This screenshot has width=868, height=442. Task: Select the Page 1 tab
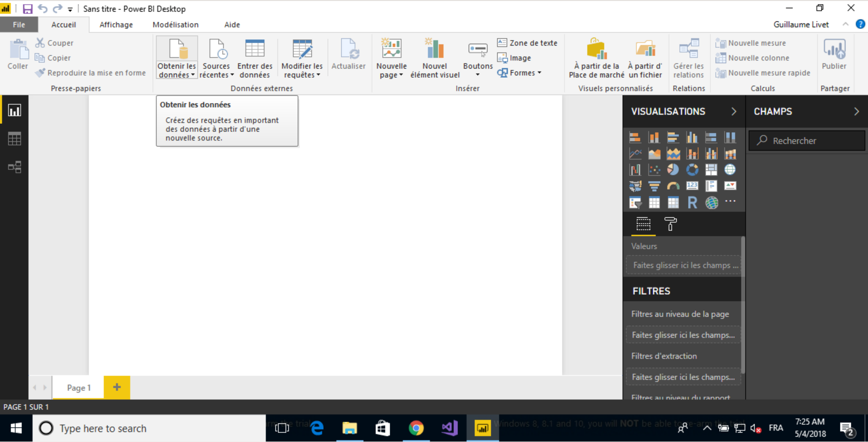(x=79, y=388)
